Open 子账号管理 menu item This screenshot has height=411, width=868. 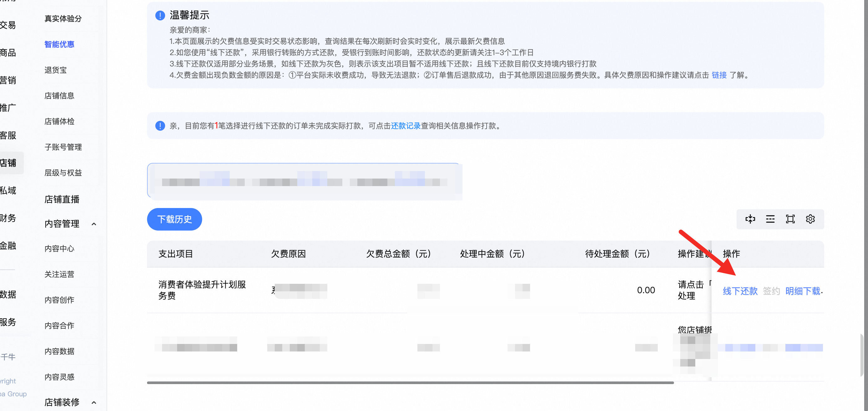click(x=63, y=147)
